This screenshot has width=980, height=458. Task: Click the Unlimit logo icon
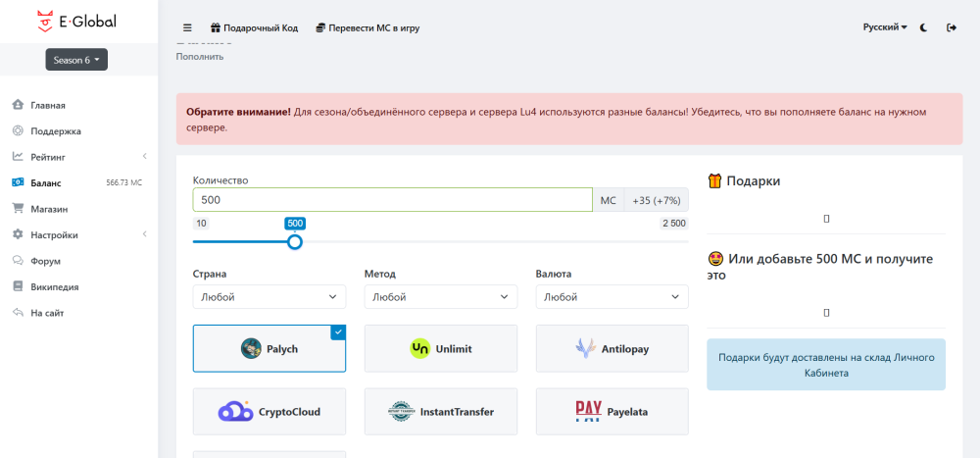pos(420,348)
